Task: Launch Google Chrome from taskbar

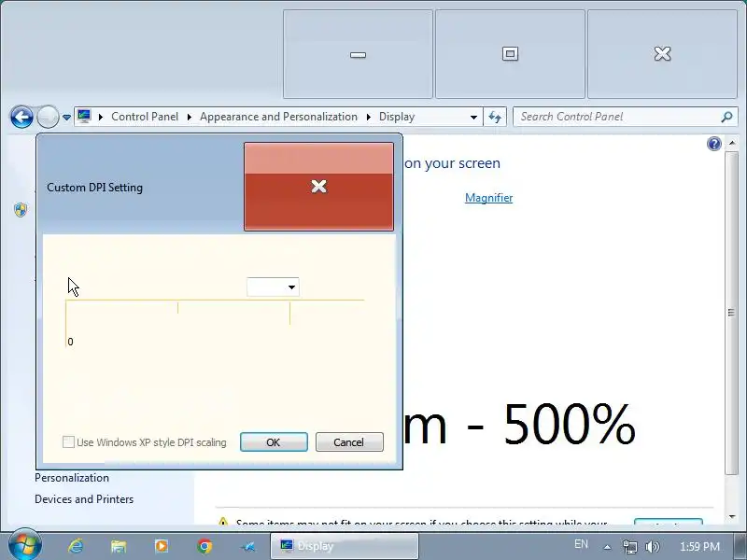Action: click(x=204, y=546)
